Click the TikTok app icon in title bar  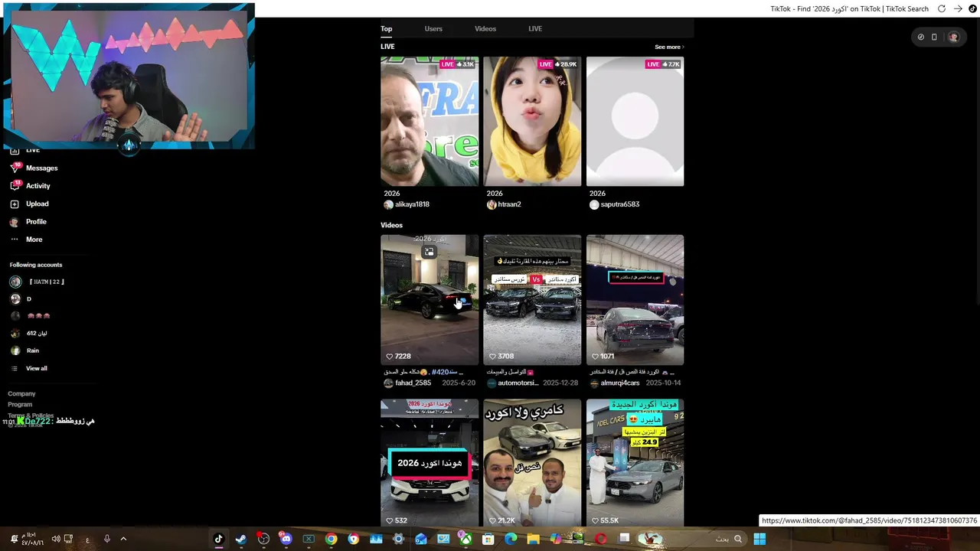coord(972,8)
